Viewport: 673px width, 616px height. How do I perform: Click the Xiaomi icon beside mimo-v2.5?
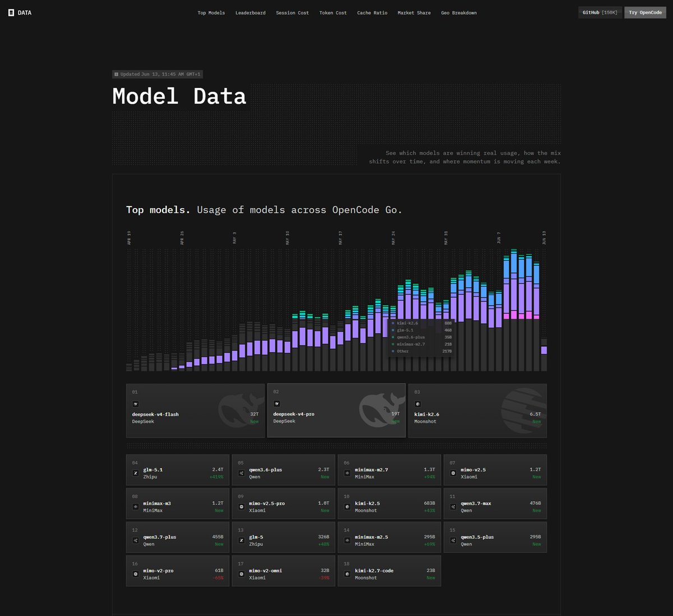click(x=453, y=473)
